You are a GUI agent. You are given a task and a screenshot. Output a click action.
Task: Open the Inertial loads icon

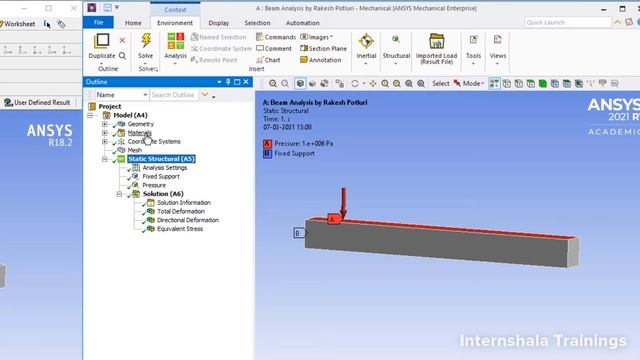(x=366, y=41)
